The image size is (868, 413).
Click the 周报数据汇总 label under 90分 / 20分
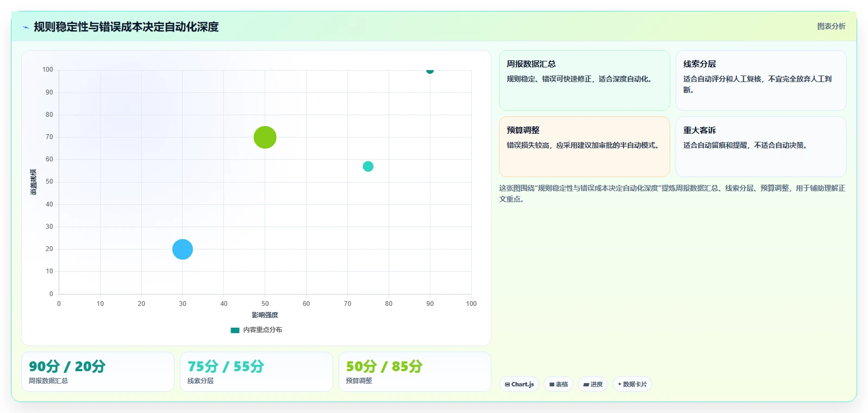tap(48, 381)
